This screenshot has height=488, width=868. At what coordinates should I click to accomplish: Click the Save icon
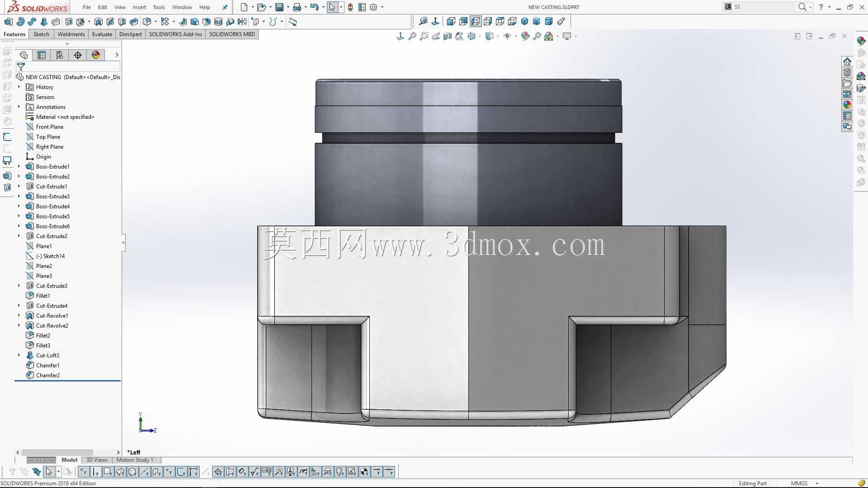279,7
